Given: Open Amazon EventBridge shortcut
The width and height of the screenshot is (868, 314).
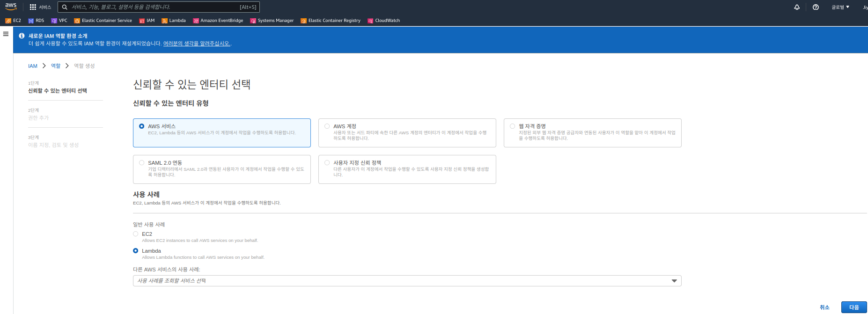Looking at the screenshot, I should [218, 21].
